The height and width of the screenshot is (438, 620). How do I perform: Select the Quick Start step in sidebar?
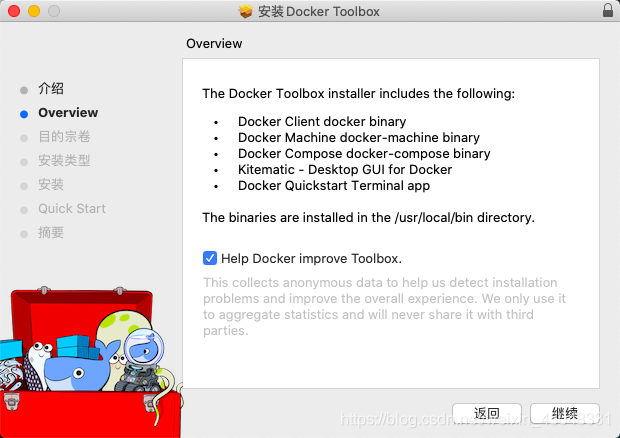point(72,208)
